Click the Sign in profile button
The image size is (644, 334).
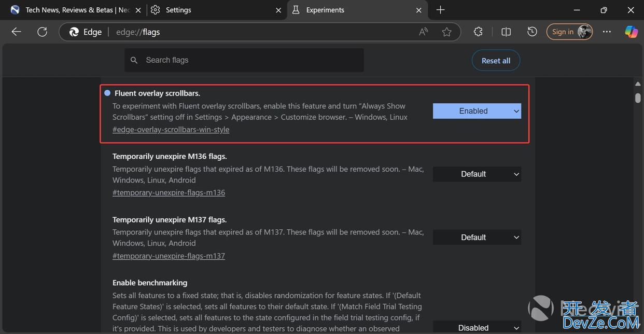[x=569, y=32]
